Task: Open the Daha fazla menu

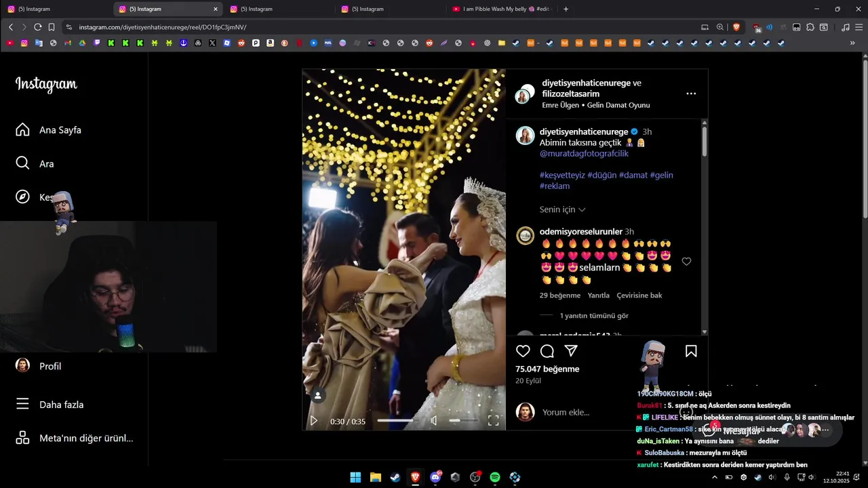Action: point(50,404)
